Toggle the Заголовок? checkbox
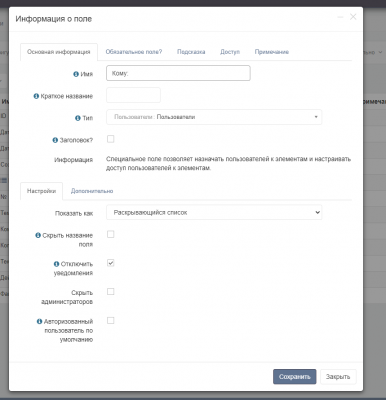The image size is (386, 400). tap(111, 139)
